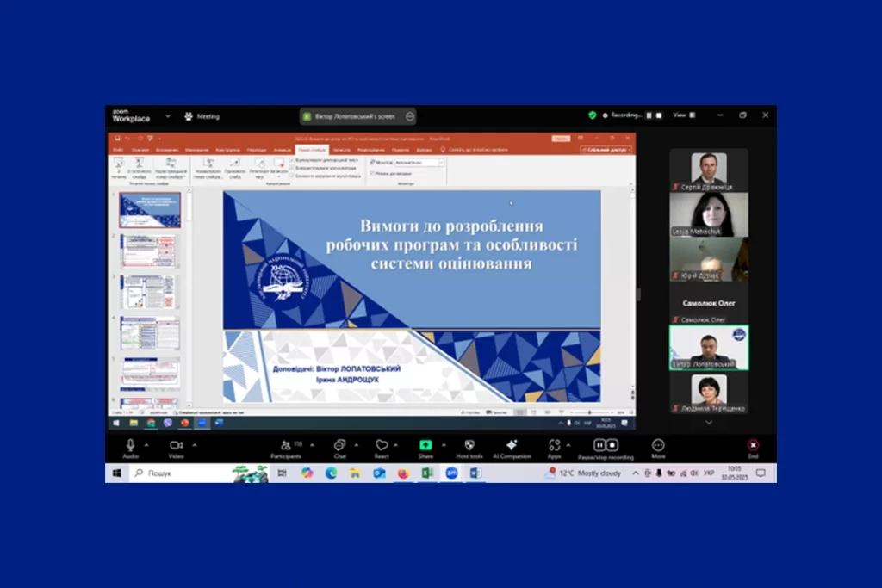Expand caret next to React
The width and height of the screenshot is (882, 588).
(x=396, y=444)
